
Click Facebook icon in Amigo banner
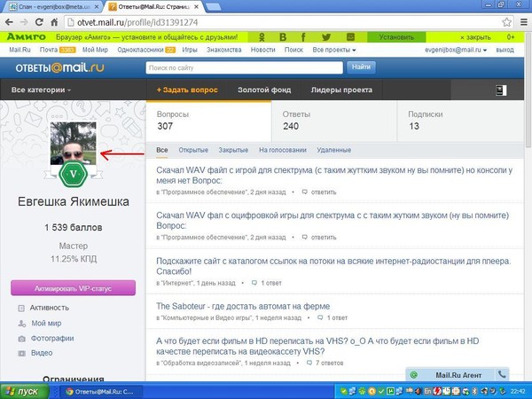point(303,37)
